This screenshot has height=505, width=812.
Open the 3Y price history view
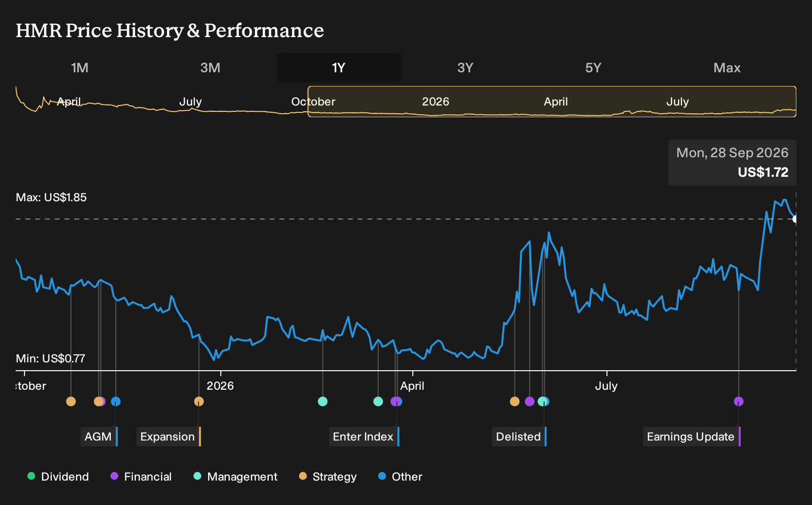465,67
